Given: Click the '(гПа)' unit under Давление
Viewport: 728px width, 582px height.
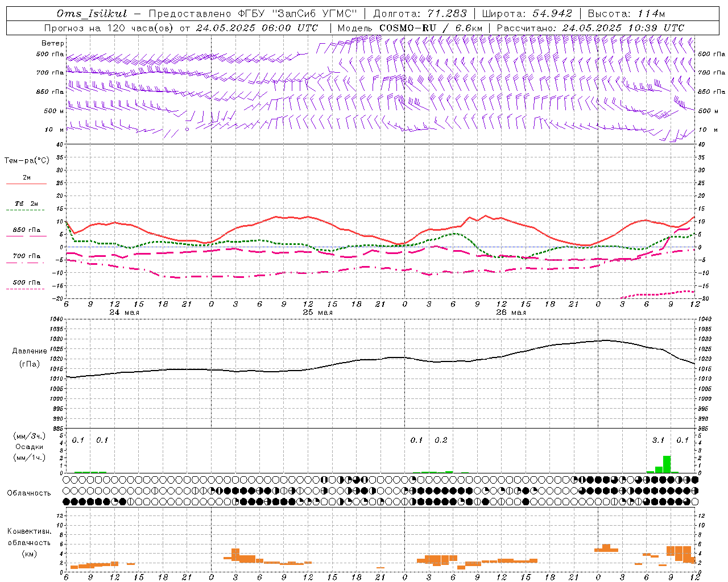Looking at the screenshot, I should coord(30,364).
